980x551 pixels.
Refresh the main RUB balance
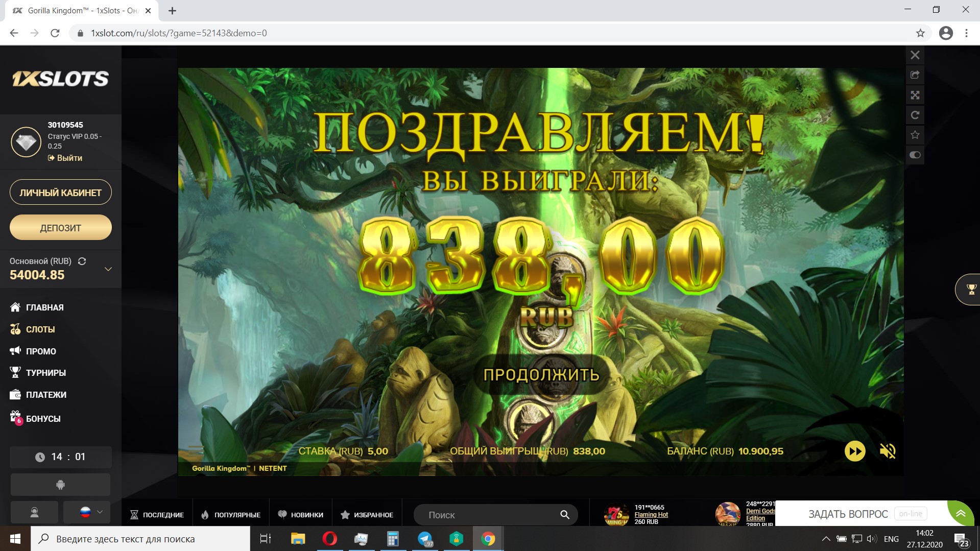82,261
